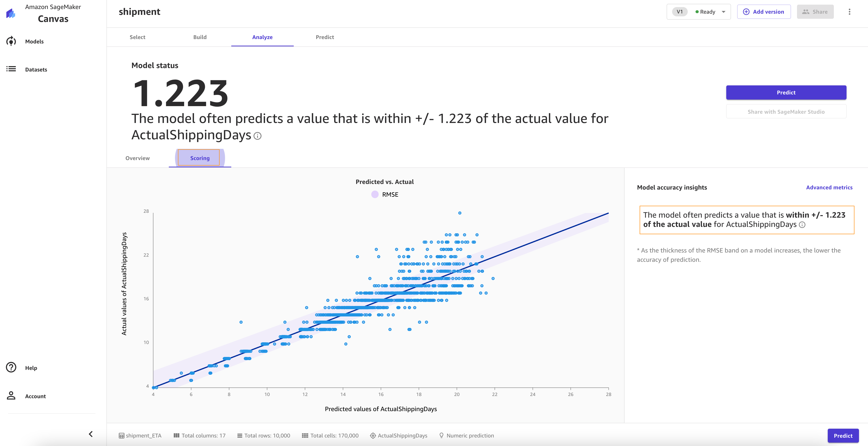Click the Models icon in sidebar
Viewport: 868px width, 446px height.
coord(11,41)
